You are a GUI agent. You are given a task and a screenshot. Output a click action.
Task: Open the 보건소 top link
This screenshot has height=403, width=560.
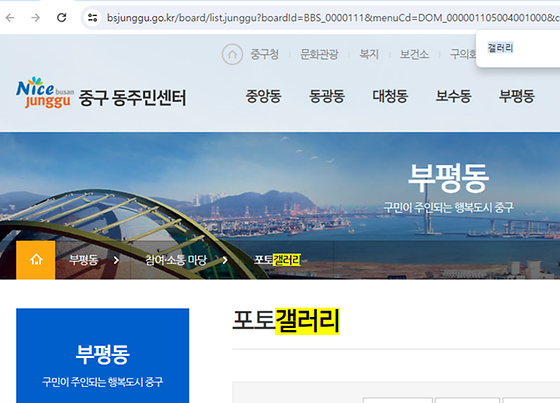414,54
